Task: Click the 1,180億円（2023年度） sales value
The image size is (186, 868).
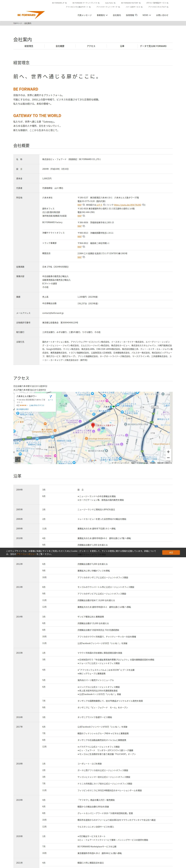Action: tap(88, 297)
